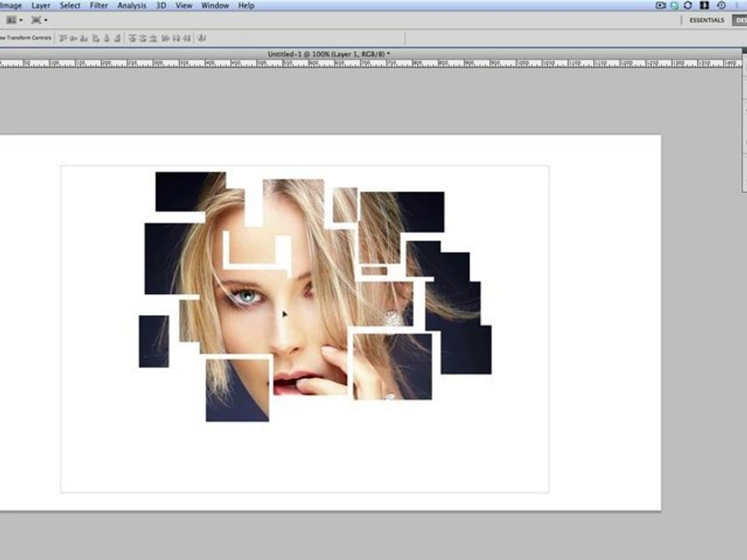Click the Auto-Align Layers icon
Image resolution: width=747 pixels, height=560 pixels.
point(202,38)
